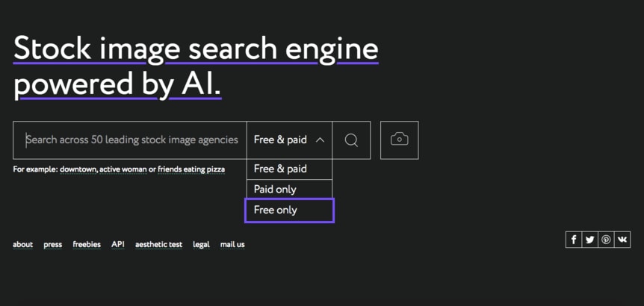Image resolution: width=644 pixels, height=306 pixels.
Task: Click the mail us footer link
Action: 232,245
